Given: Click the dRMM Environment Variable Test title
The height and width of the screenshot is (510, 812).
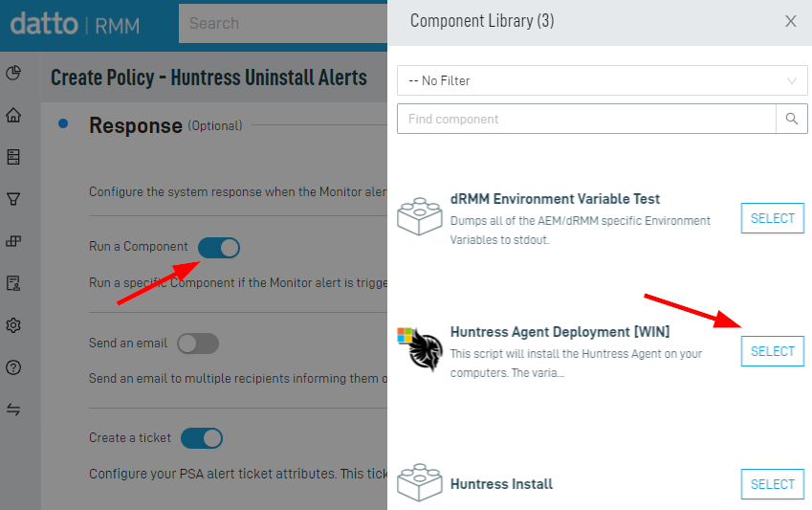Looking at the screenshot, I should [x=555, y=199].
